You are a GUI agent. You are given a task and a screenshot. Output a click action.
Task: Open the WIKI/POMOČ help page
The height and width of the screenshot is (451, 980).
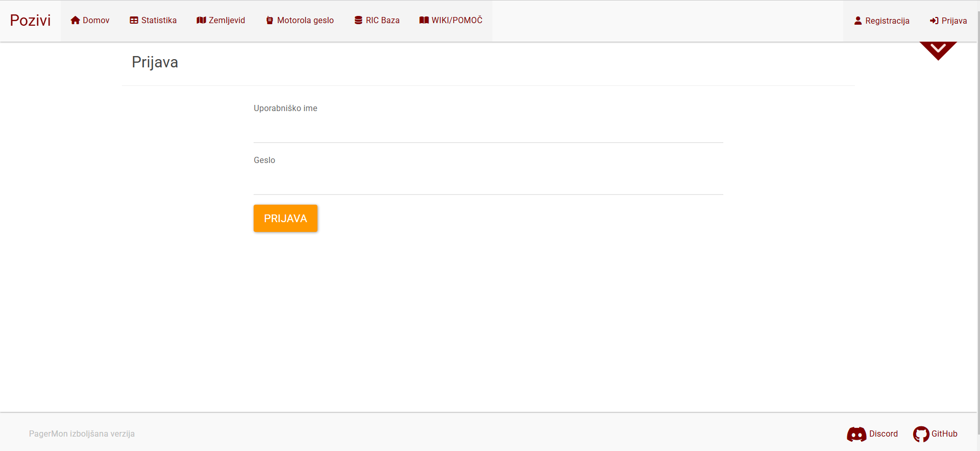point(451,20)
